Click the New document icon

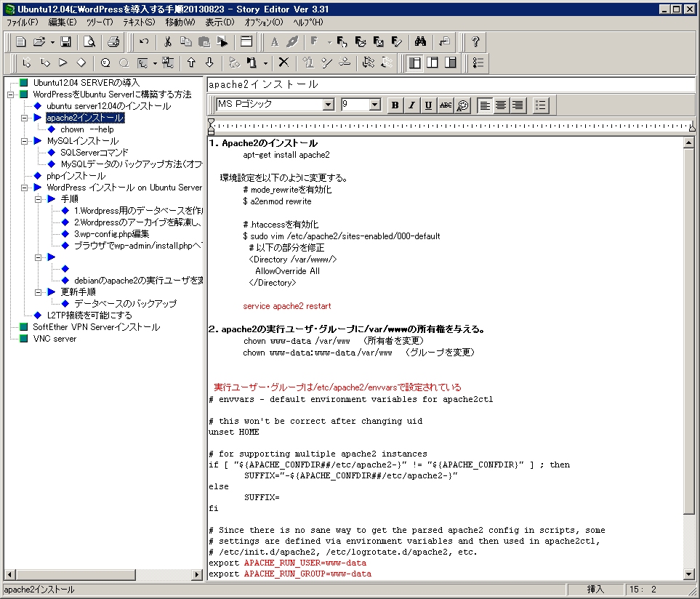click(20, 42)
